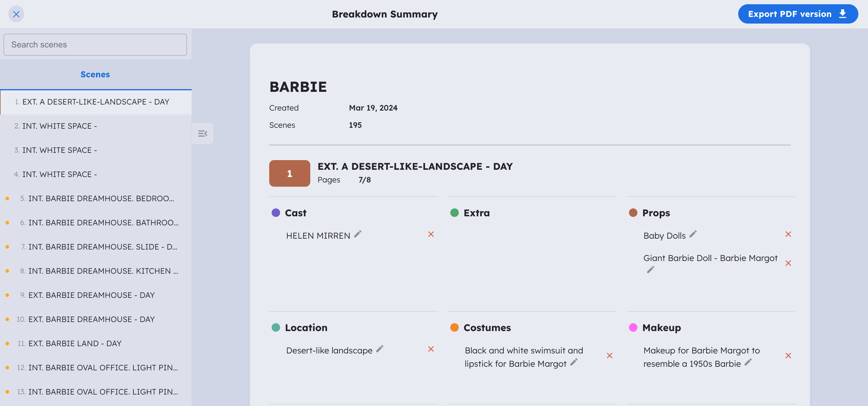The image size is (868, 406).
Task: Click the purple Cast category dot
Action: (276, 212)
